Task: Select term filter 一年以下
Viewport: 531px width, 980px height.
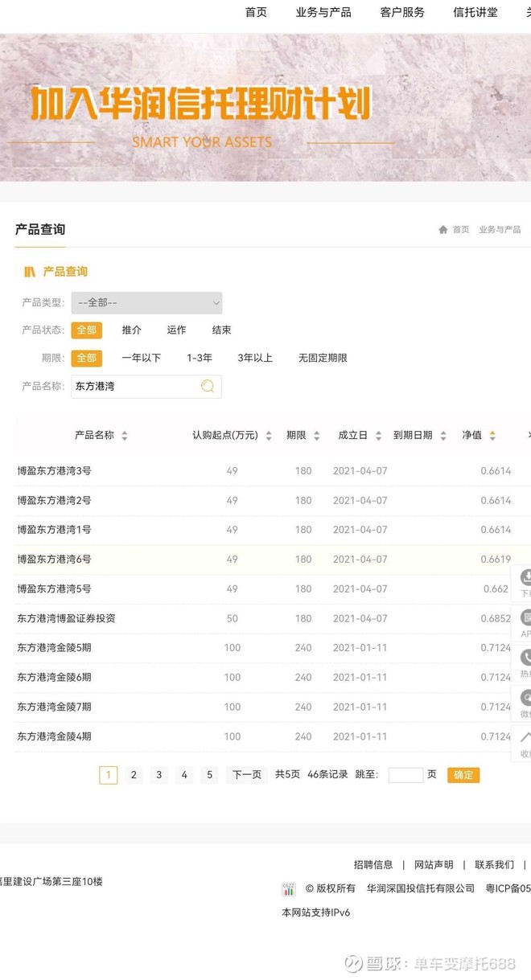Action: 142,359
